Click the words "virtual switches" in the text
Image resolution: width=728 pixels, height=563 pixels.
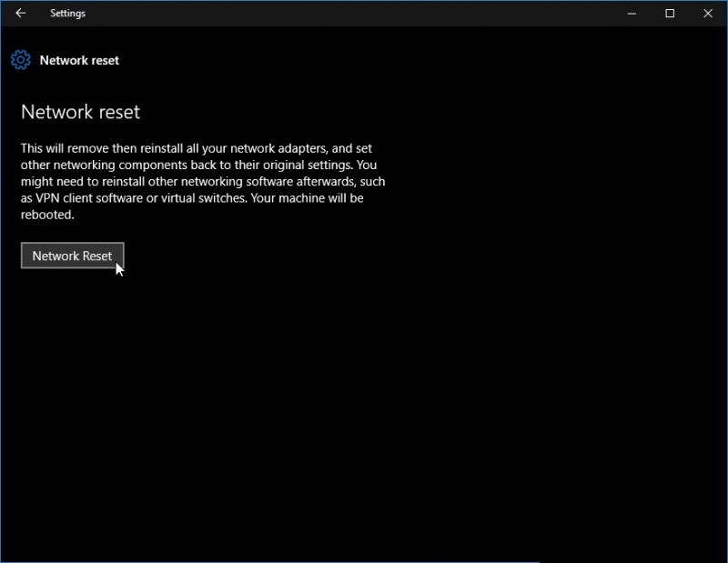point(234,198)
